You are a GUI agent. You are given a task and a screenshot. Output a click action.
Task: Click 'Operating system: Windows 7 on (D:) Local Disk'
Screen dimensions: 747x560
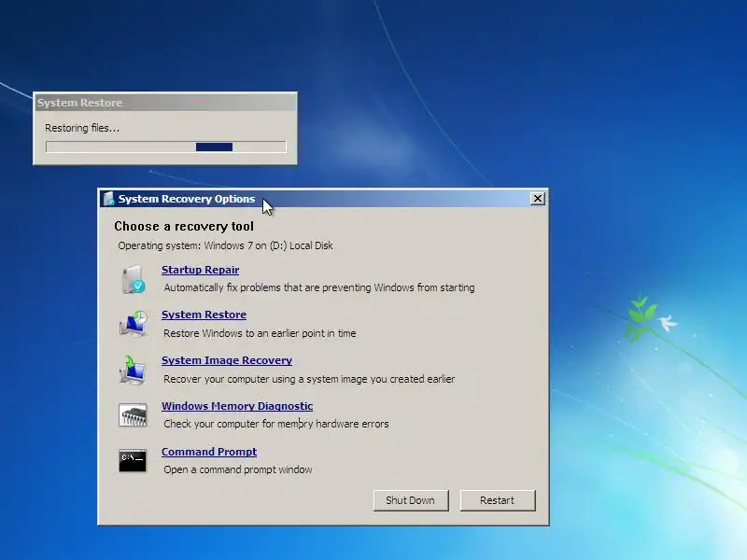tap(225, 245)
